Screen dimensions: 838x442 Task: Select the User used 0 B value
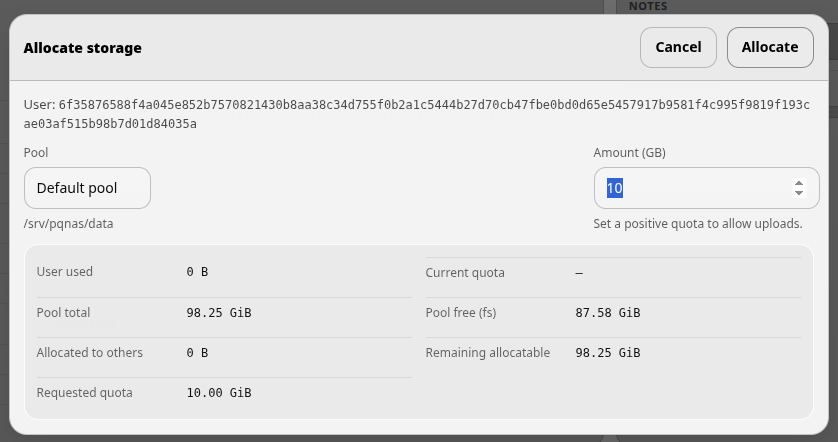pos(197,272)
